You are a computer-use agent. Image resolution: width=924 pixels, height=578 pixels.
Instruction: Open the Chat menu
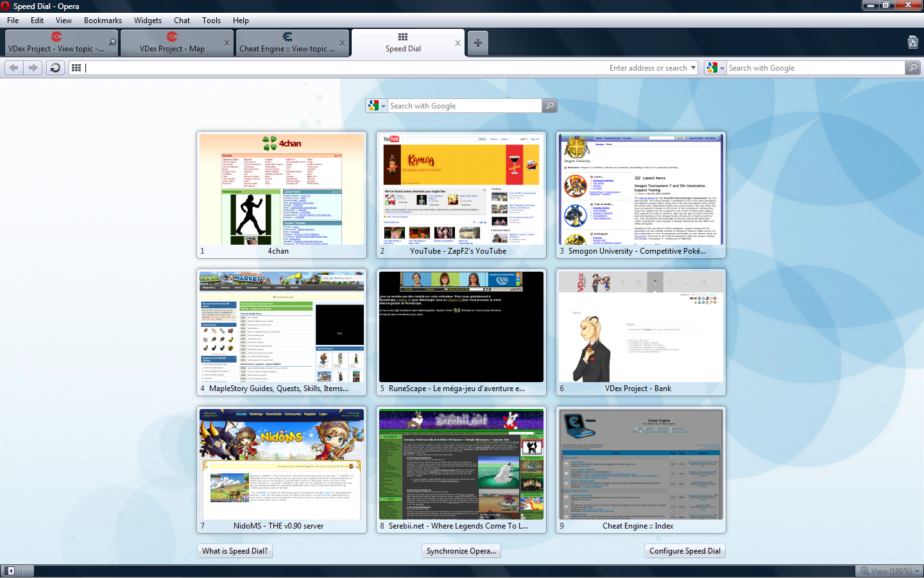(182, 21)
